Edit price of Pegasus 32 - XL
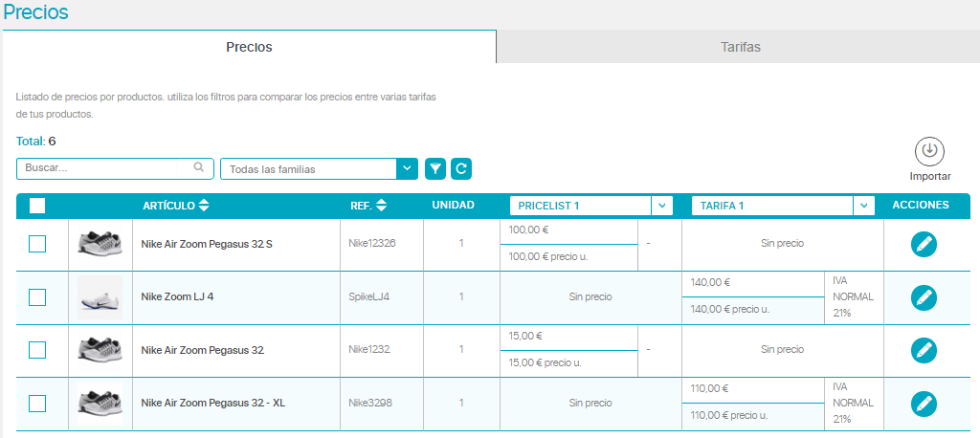This screenshot has width=980, height=438. (924, 403)
